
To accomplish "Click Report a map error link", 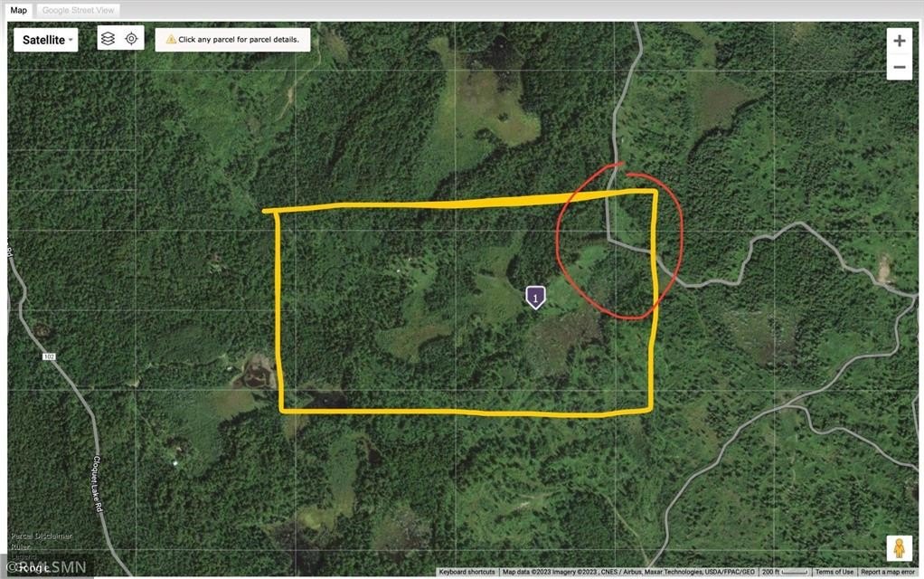I will [888, 572].
